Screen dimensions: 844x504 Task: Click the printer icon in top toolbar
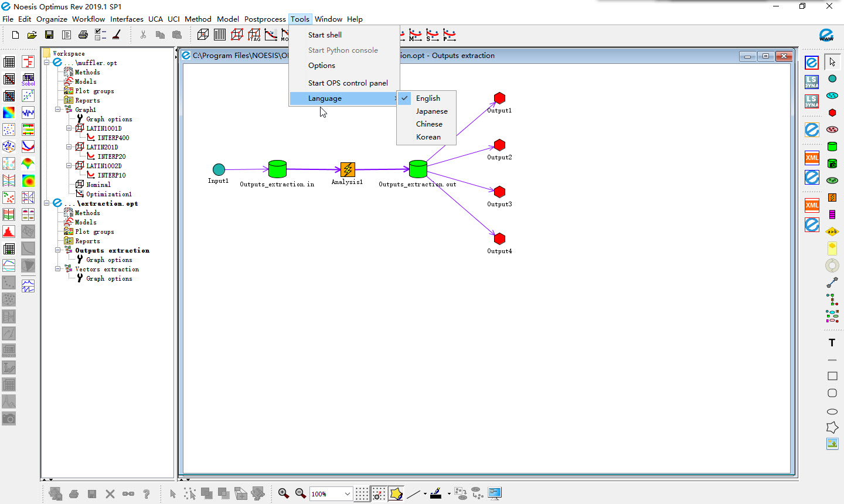coord(83,35)
